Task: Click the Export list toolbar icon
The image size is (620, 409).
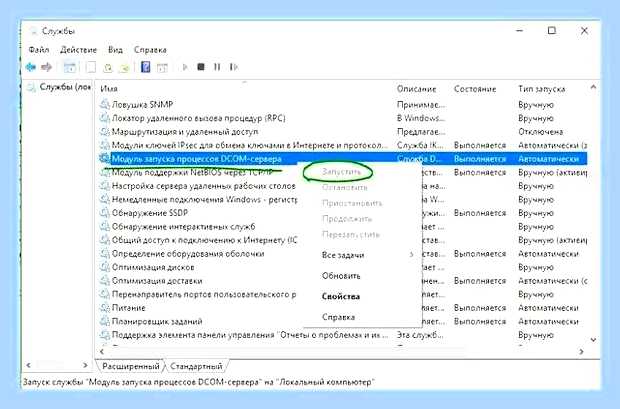Action: pos(124,68)
